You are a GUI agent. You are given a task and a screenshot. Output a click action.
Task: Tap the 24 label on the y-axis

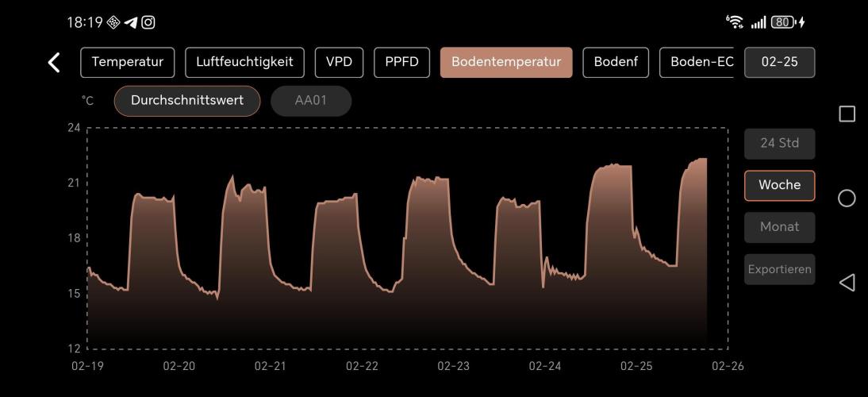[x=74, y=128]
